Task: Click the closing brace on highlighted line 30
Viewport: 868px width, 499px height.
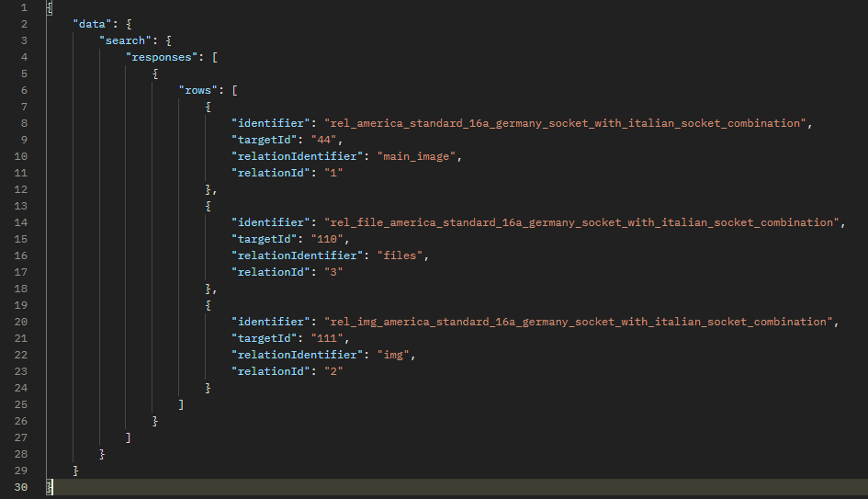Action: tap(50, 487)
